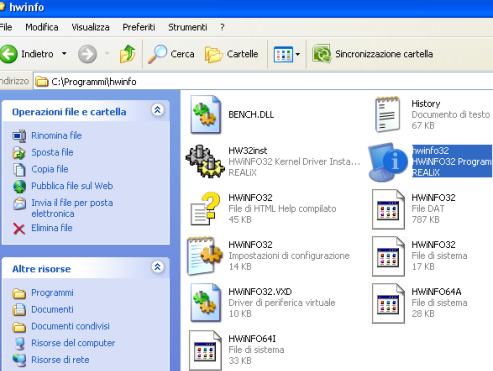Select HWINFO32 compiled HTML Help icon
Viewport: 493px width, 371px height.
click(205, 209)
